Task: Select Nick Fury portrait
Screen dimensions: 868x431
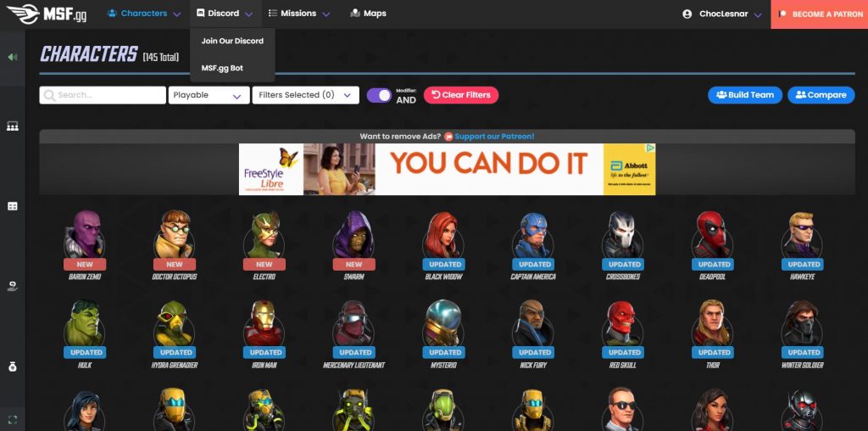Action: (x=533, y=322)
